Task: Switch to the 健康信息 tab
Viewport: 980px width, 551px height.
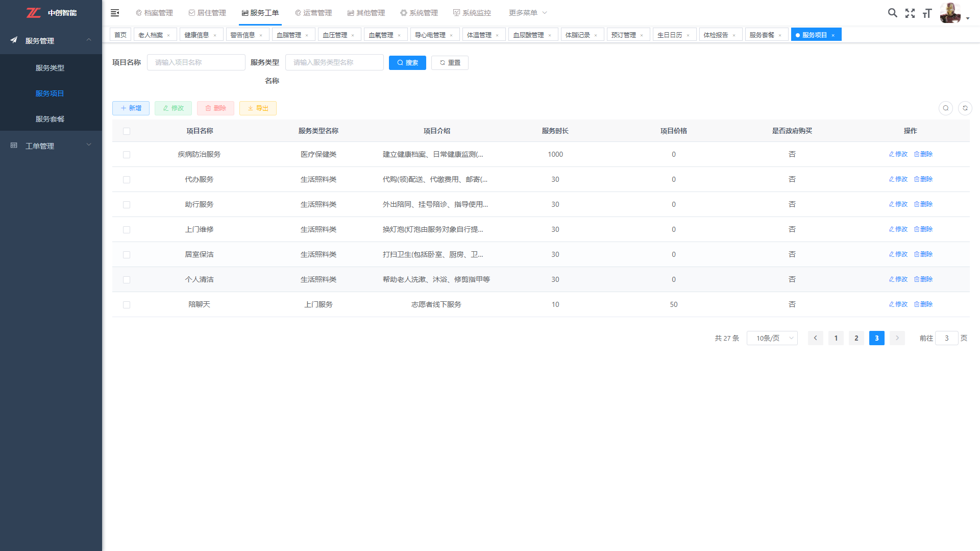Action: (x=197, y=35)
